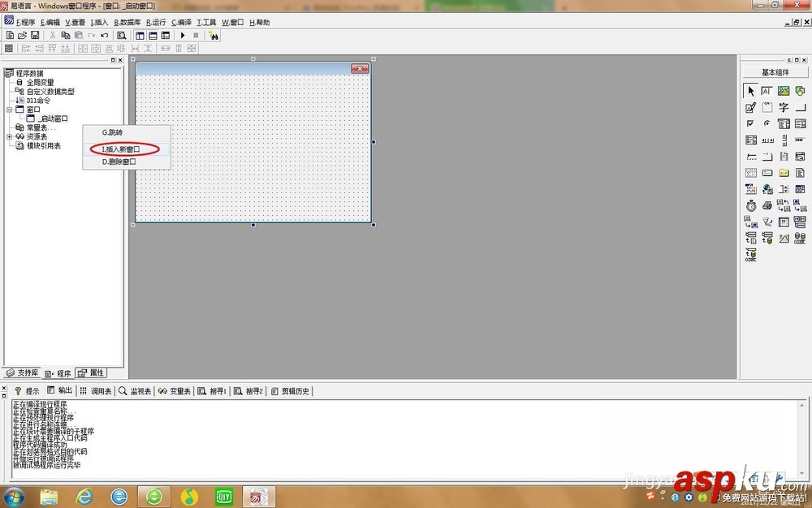Close the design form with red X
The width and height of the screenshot is (812, 508).
click(360, 68)
